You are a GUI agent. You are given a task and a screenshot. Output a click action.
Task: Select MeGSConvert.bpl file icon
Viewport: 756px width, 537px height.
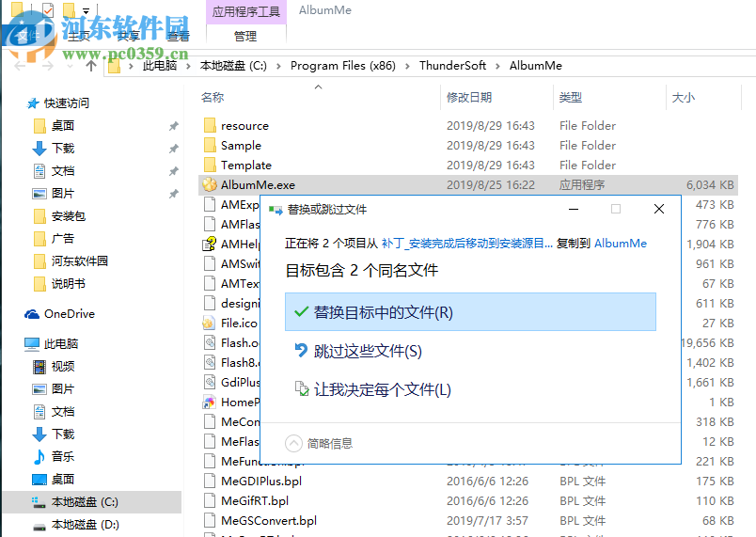210,521
